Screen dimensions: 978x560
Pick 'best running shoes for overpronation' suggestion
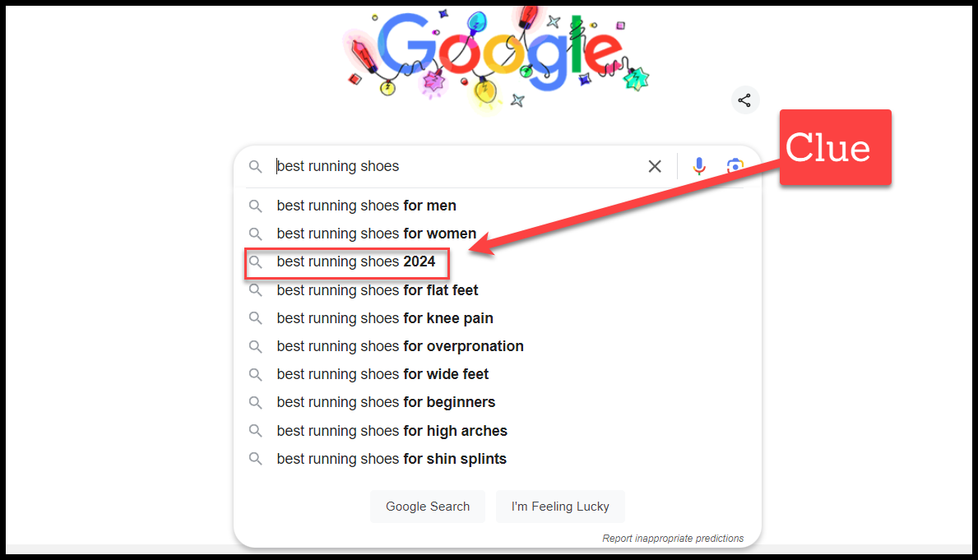tap(400, 346)
